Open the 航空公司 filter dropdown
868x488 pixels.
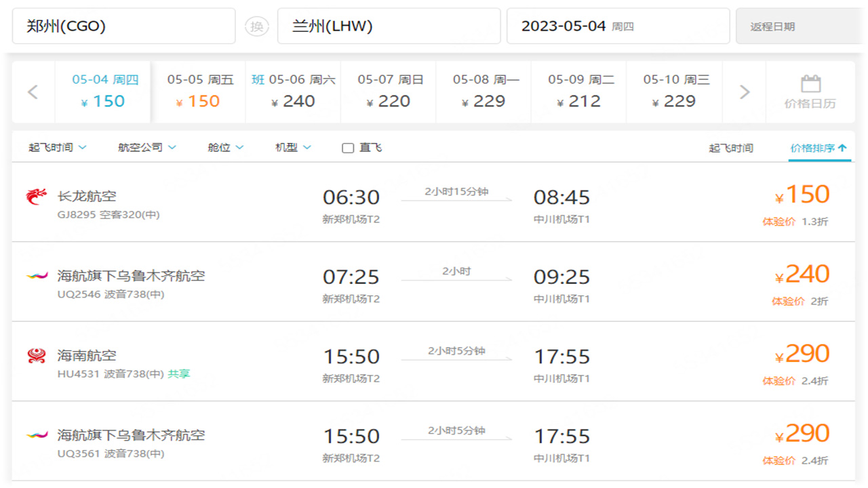click(147, 147)
